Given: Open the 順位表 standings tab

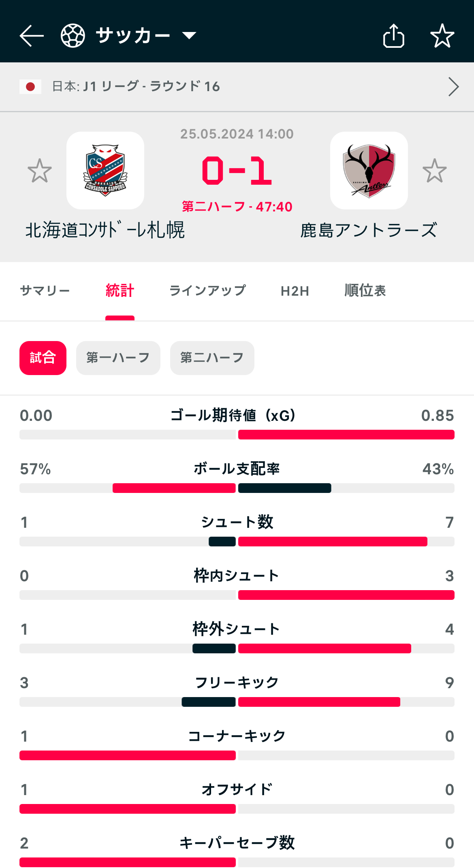Looking at the screenshot, I should [365, 290].
